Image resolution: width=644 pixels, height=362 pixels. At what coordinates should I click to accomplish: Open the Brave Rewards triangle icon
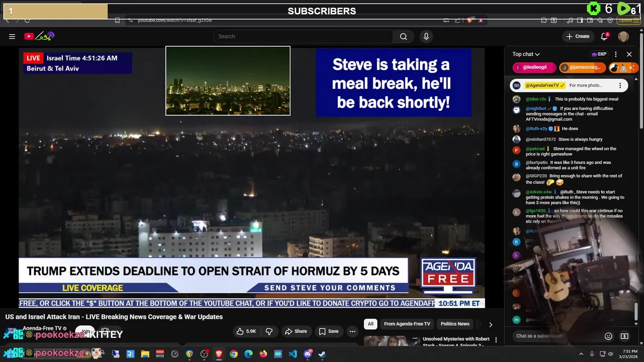480,20
